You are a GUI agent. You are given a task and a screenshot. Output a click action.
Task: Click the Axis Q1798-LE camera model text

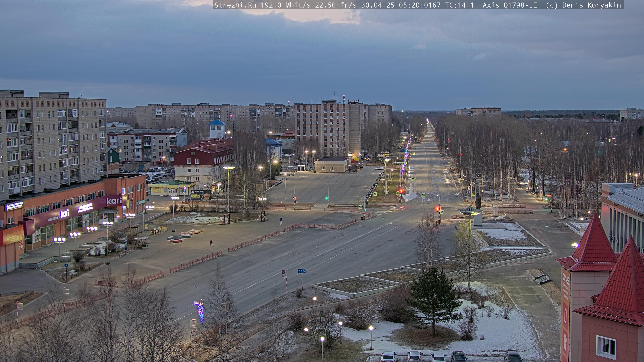coord(510,5)
